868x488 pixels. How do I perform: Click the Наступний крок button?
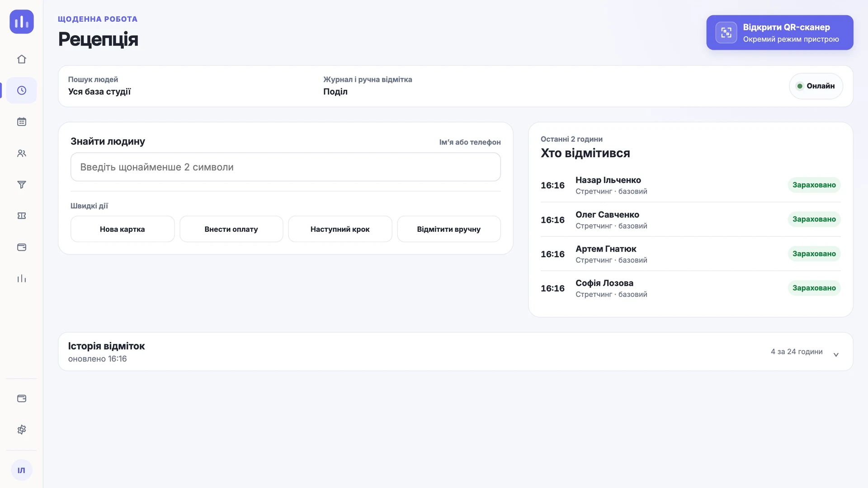coord(340,229)
